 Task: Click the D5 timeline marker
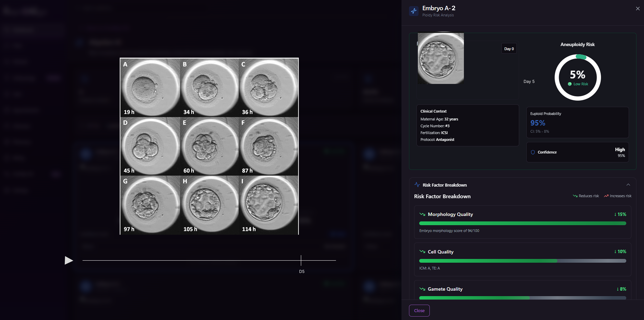point(301,260)
